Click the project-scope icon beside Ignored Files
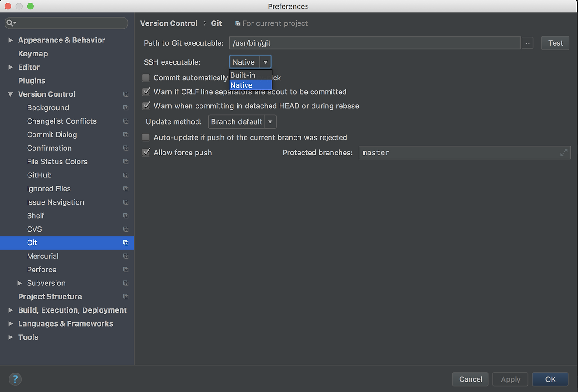Viewport: 578px width, 392px height. [x=126, y=189]
